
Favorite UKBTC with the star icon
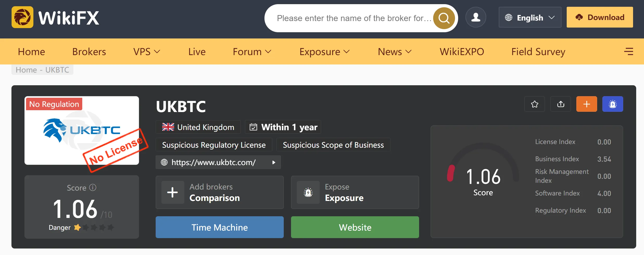coord(535,104)
